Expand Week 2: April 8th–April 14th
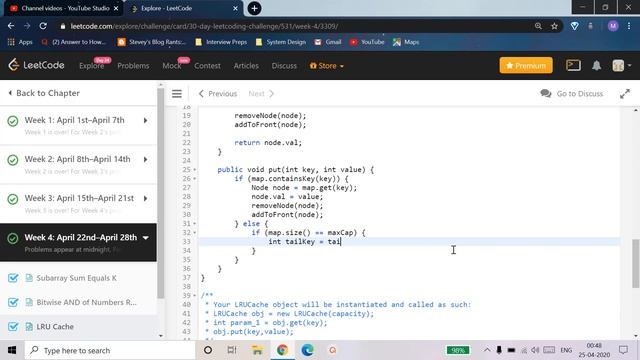 (x=145, y=159)
